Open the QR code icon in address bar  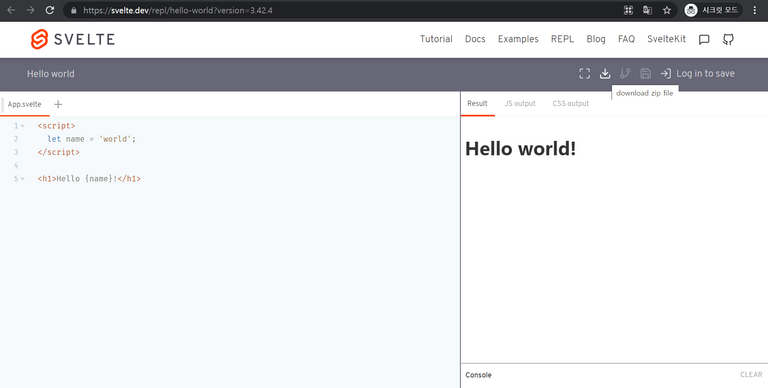pos(628,10)
